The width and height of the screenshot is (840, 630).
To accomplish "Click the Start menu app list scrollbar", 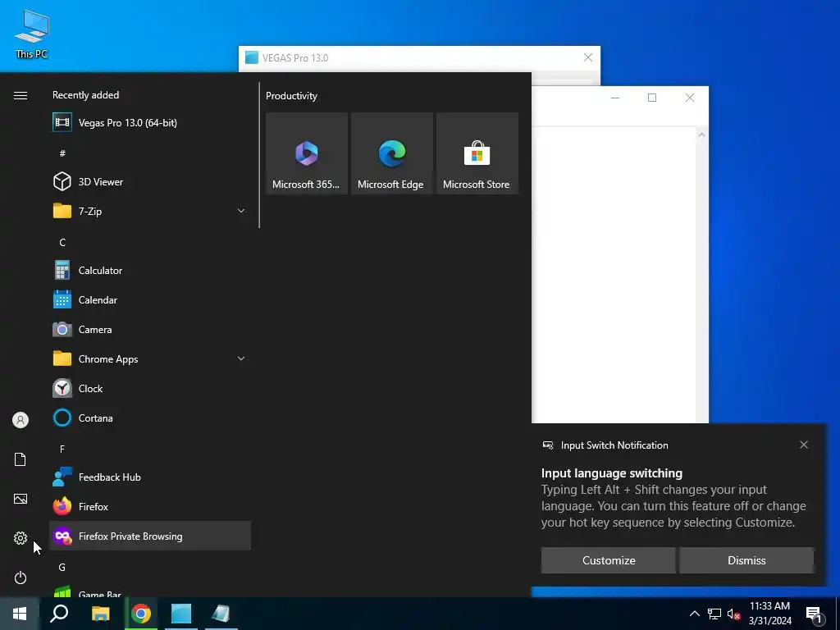I will [259, 155].
